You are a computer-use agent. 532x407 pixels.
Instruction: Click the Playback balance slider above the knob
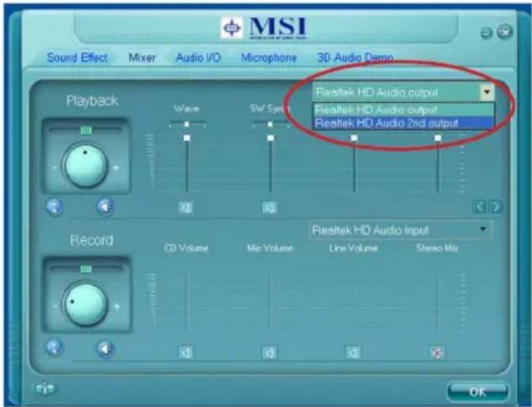point(85,131)
